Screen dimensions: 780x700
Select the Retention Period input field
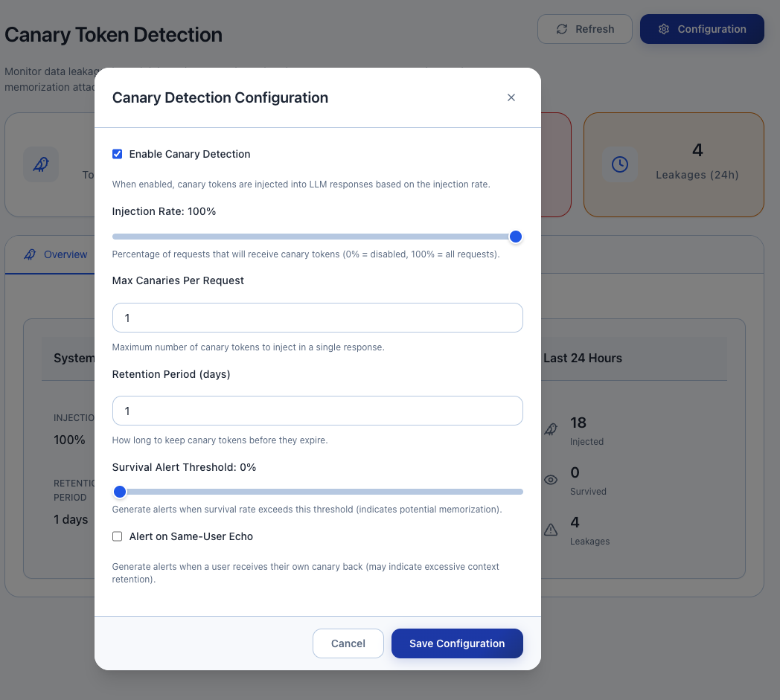[318, 411]
